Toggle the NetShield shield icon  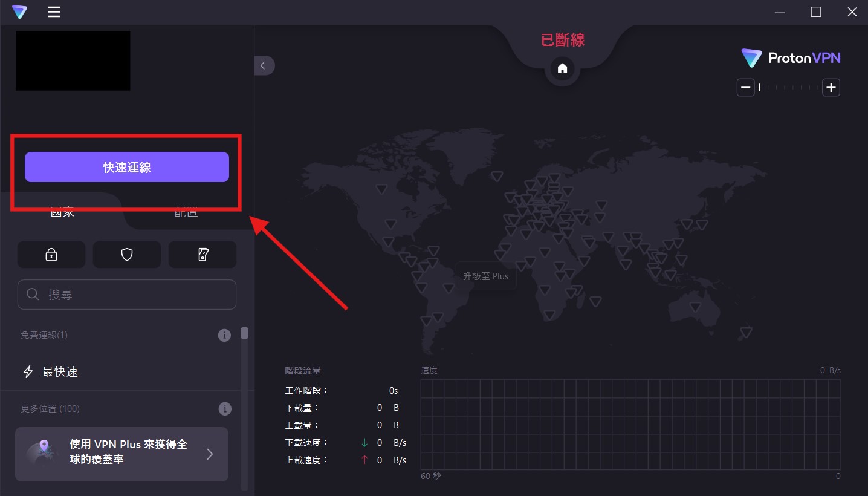127,255
